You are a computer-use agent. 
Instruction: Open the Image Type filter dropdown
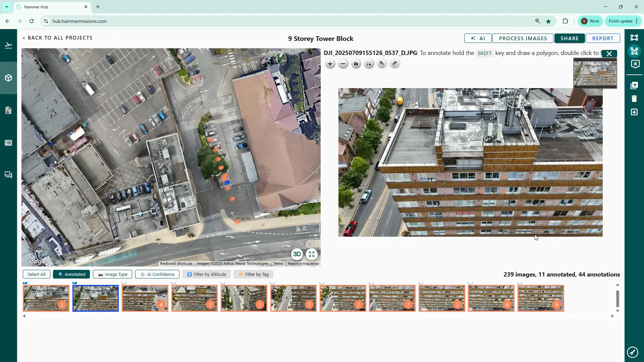pyautogui.click(x=112, y=274)
